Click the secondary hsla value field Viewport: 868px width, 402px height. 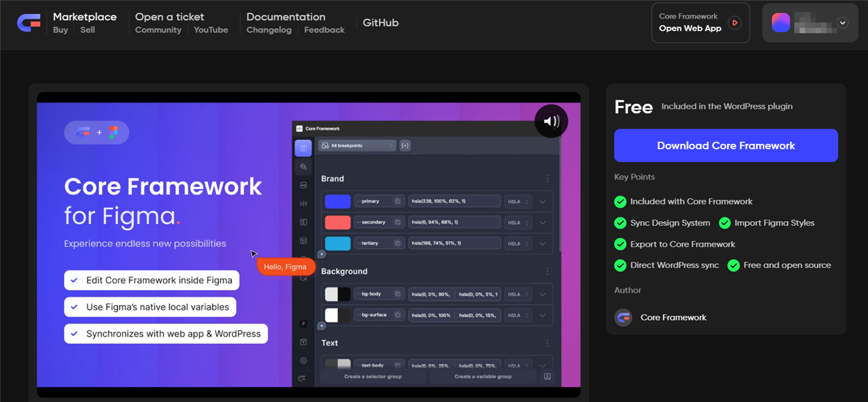click(454, 222)
